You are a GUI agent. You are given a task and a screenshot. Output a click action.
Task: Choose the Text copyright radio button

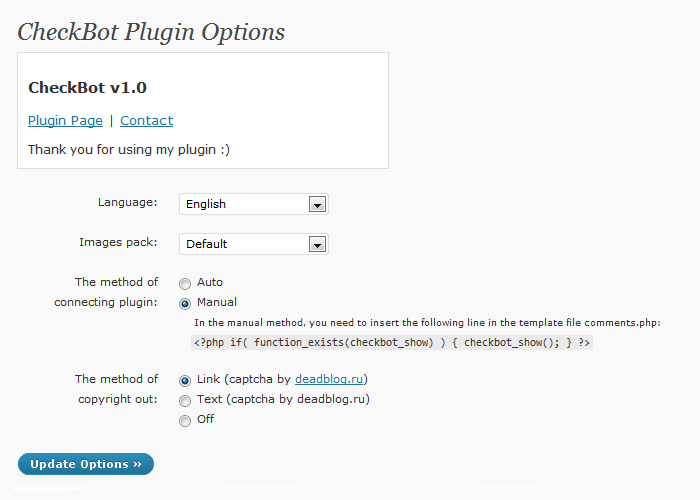[185, 400]
